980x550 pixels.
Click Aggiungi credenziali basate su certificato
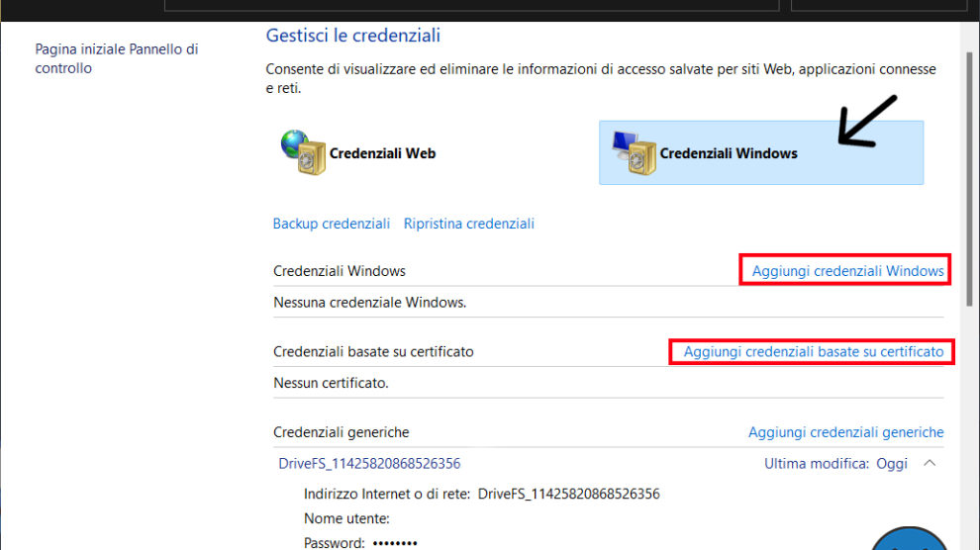tap(813, 351)
